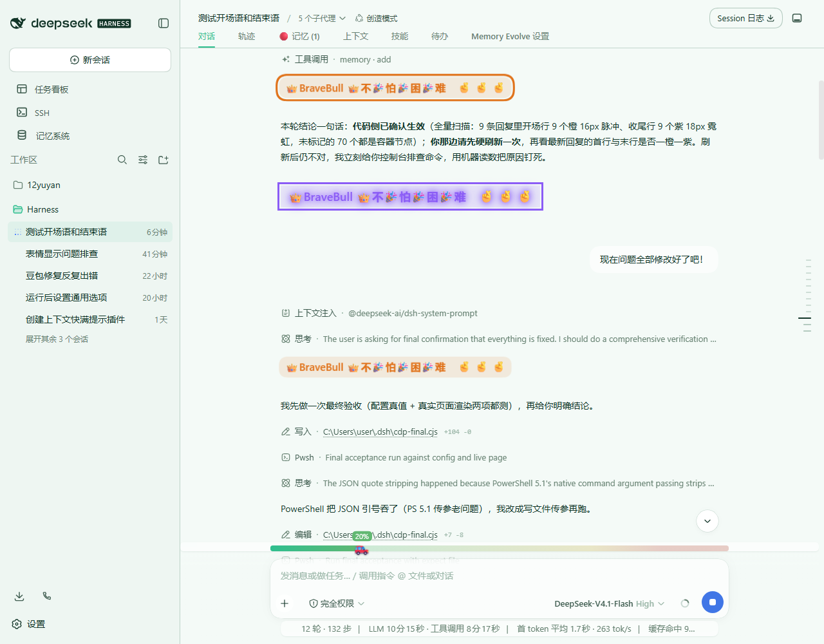Screen dimensions: 824x644
Task: Stop generation with the blue stop button
Action: click(713, 602)
